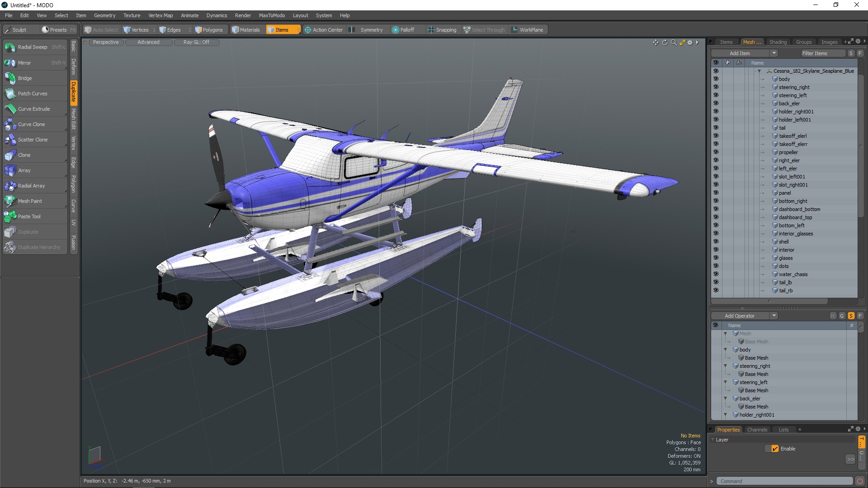Click the Perspective view button
The height and width of the screenshot is (488, 868).
tap(105, 42)
